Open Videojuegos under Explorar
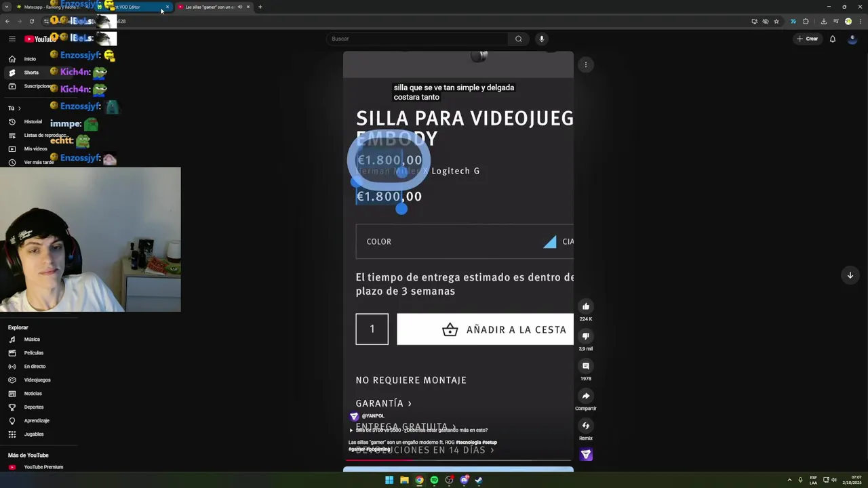 click(x=37, y=380)
